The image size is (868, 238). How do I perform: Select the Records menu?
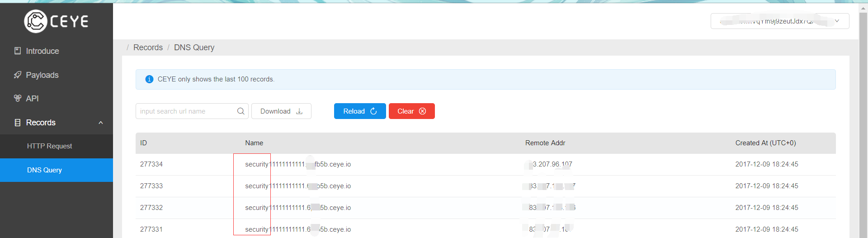pyautogui.click(x=57, y=123)
